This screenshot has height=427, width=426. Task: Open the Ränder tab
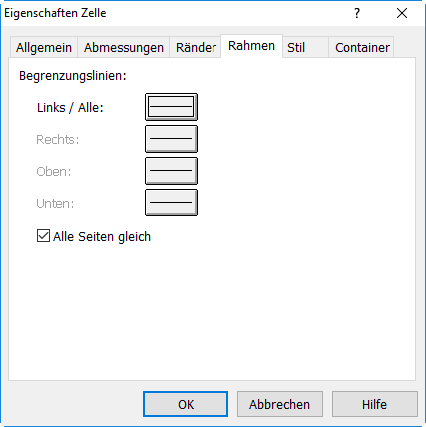(x=196, y=47)
